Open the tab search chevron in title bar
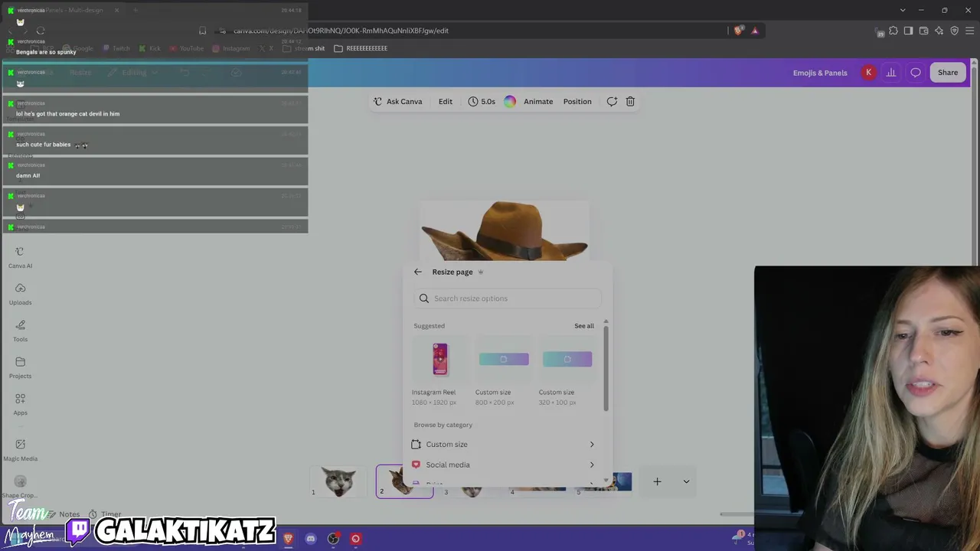This screenshot has height=551, width=980. (x=903, y=10)
